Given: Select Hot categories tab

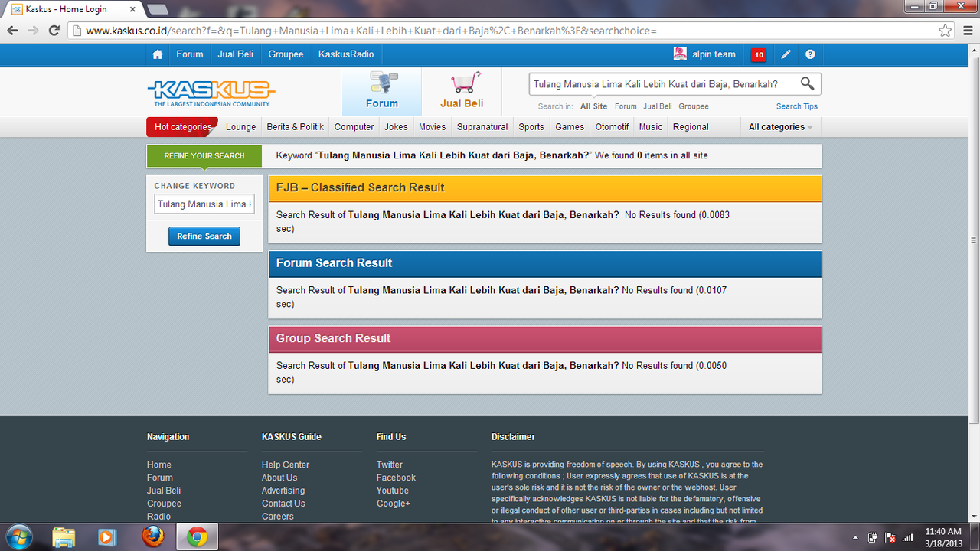Looking at the screenshot, I should click(x=182, y=127).
